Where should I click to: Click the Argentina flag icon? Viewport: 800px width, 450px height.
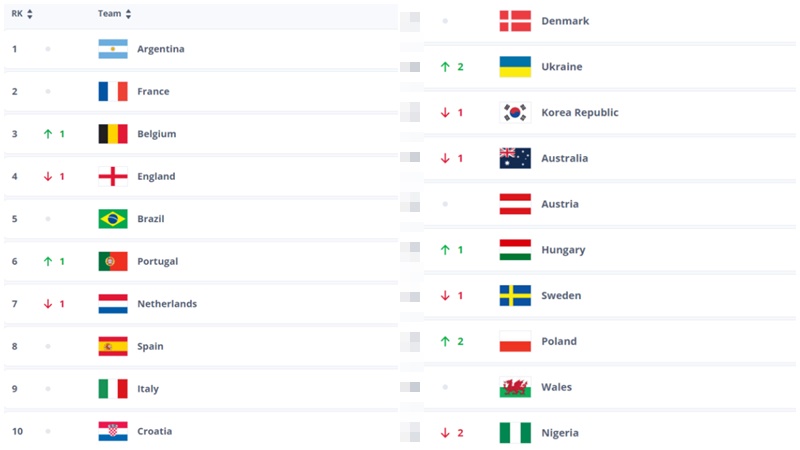pos(113,49)
